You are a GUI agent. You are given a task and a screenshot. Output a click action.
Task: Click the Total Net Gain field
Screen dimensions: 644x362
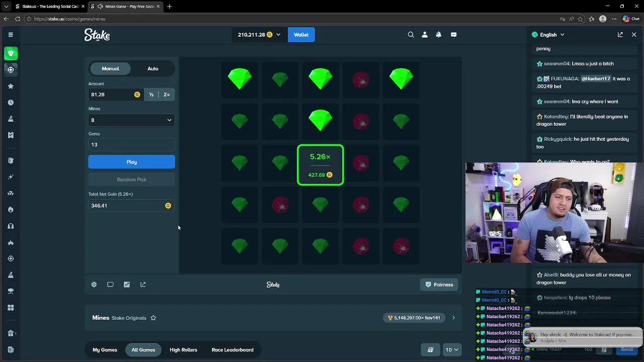tap(131, 206)
